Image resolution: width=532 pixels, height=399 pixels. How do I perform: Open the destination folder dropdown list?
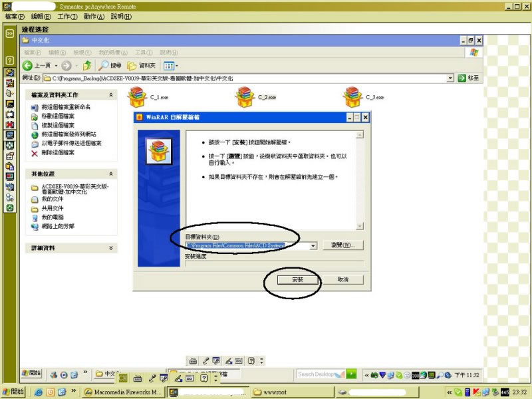pos(313,246)
